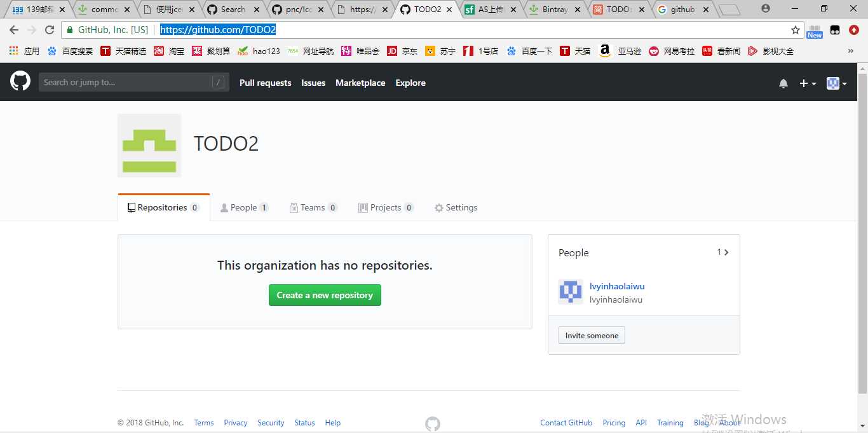This screenshot has height=433, width=868.
Task: Click the browser Back arrow
Action: coord(14,30)
